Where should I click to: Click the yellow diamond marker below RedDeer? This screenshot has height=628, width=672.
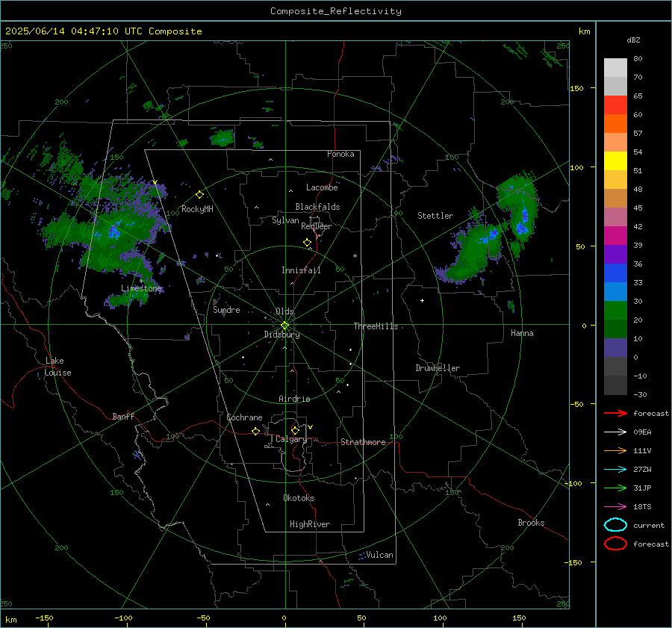tap(307, 243)
